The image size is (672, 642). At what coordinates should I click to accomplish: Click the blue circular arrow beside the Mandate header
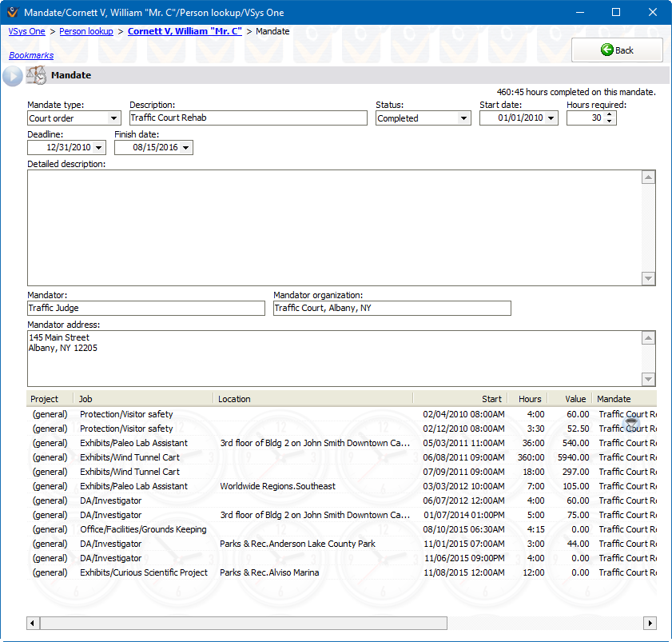click(12, 76)
